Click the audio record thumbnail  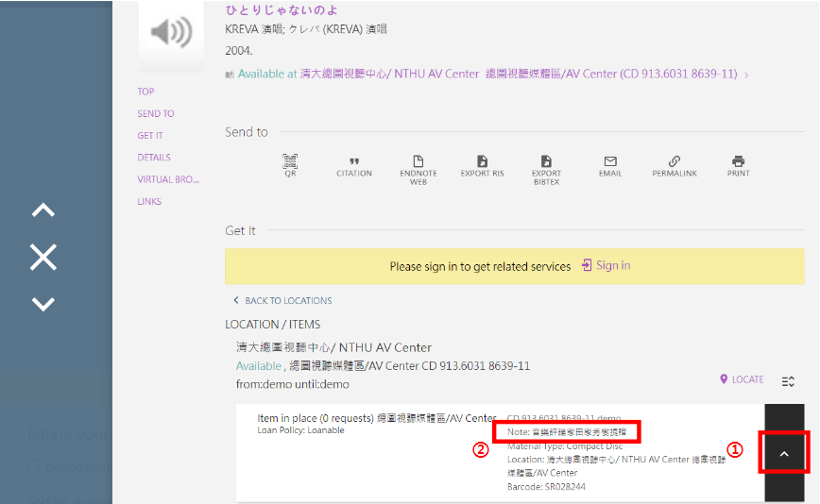tap(171, 35)
